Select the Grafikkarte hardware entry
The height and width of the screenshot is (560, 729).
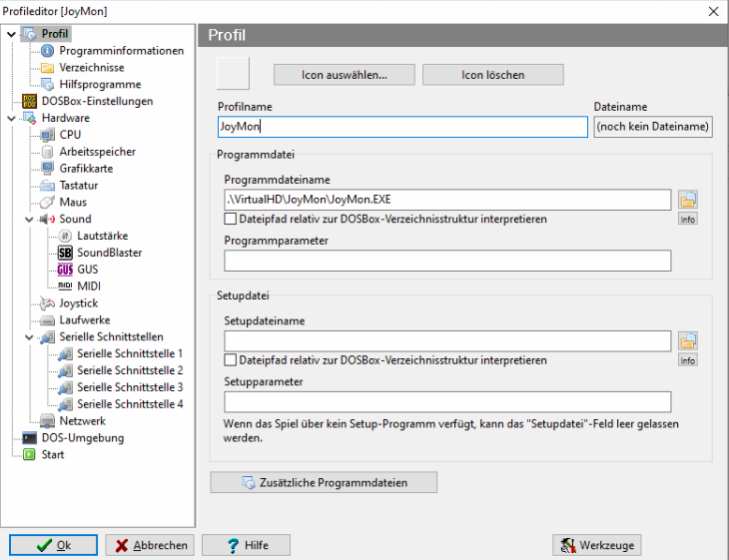(x=85, y=169)
